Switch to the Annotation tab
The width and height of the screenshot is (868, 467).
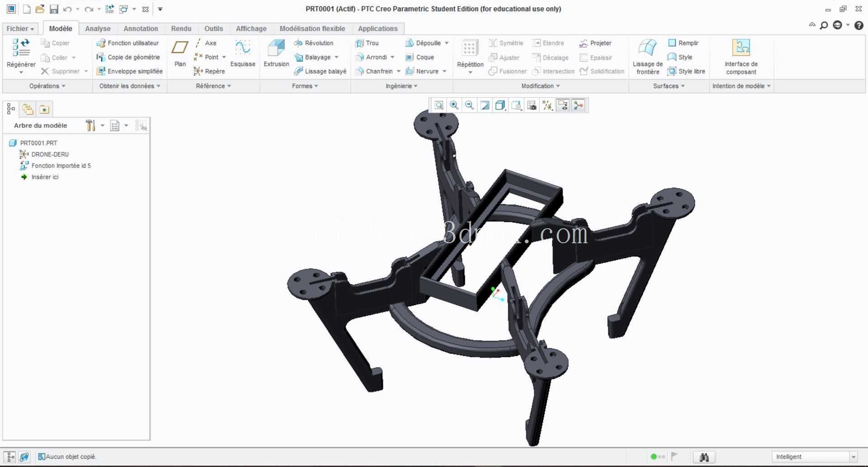coord(141,28)
